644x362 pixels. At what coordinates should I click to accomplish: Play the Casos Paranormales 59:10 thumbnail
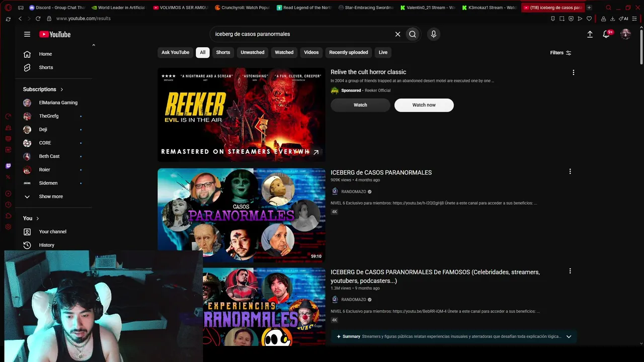point(242,215)
